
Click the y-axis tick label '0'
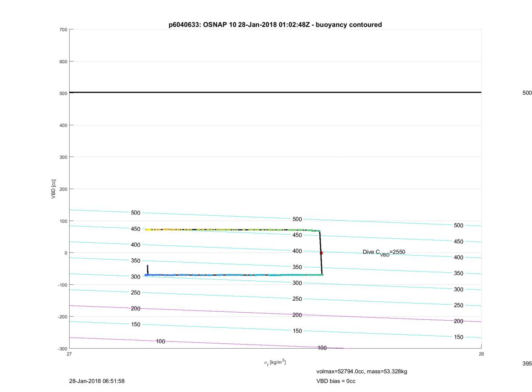[66, 253]
